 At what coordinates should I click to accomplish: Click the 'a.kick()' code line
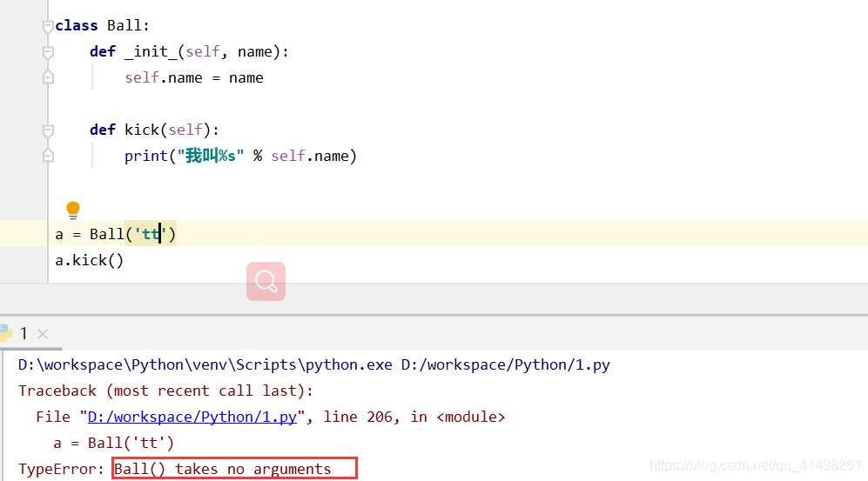click(89, 260)
